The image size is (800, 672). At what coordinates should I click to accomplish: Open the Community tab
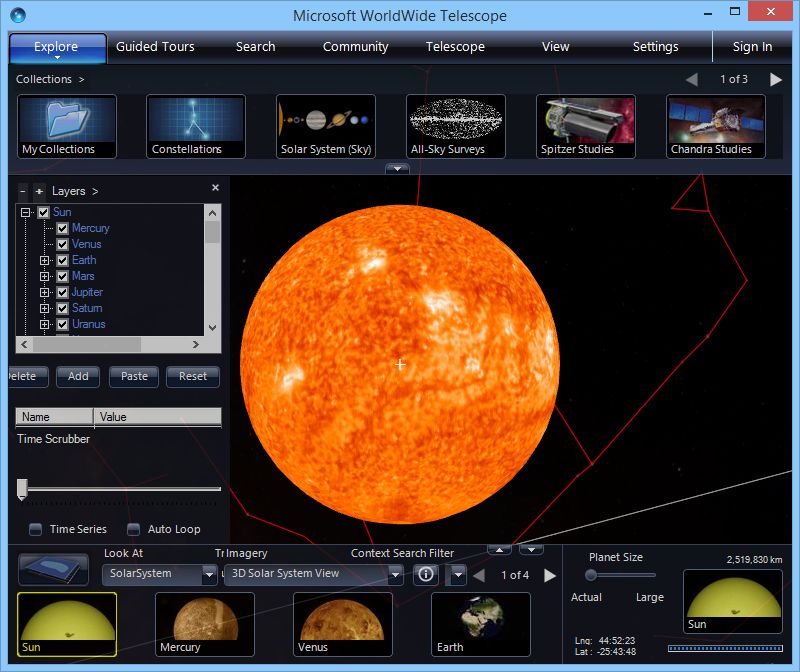click(x=356, y=47)
